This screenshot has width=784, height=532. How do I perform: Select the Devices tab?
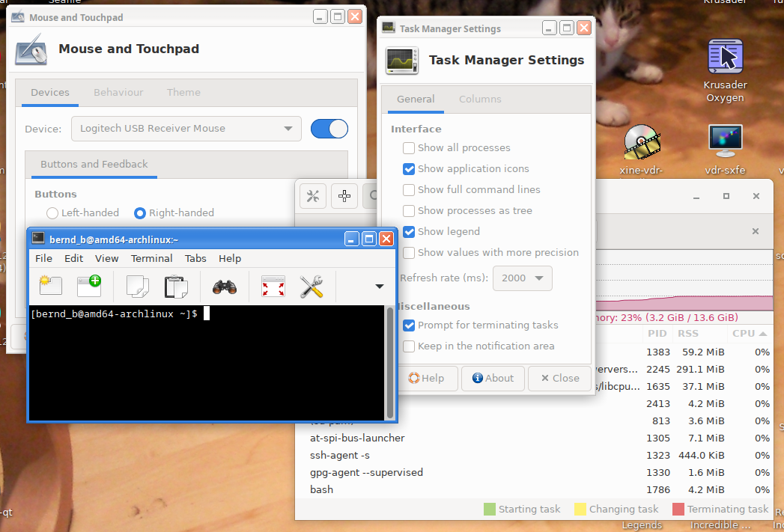coord(50,93)
